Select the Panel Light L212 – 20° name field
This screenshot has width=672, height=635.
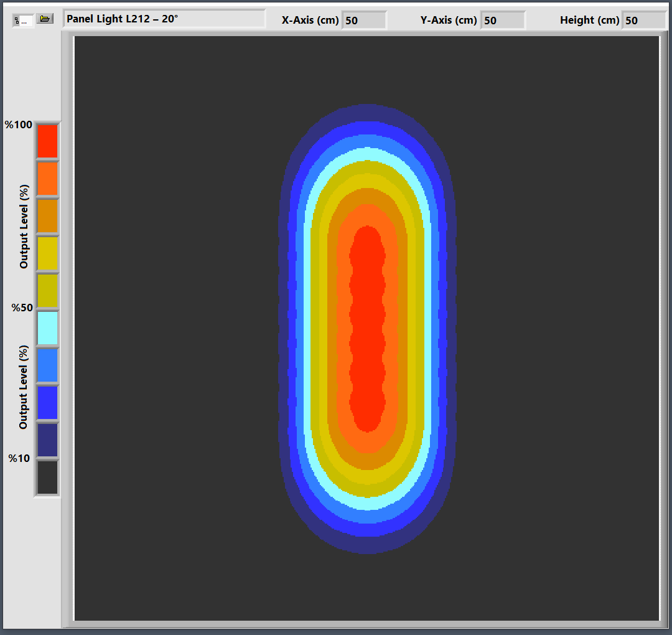coord(164,19)
